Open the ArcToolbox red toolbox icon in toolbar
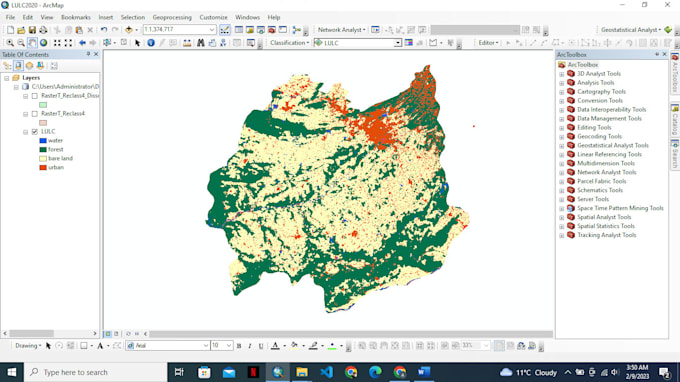 point(272,30)
